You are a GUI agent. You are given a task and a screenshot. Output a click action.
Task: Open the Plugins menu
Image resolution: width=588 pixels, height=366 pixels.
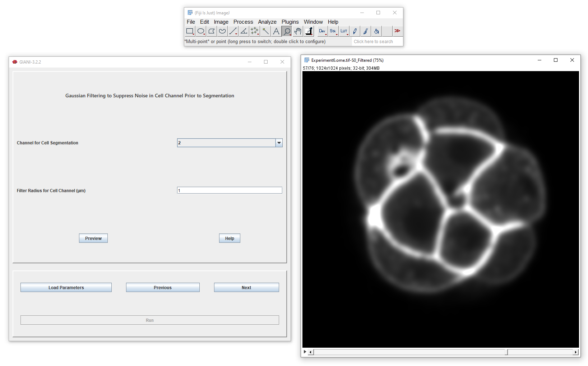coord(290,22)
